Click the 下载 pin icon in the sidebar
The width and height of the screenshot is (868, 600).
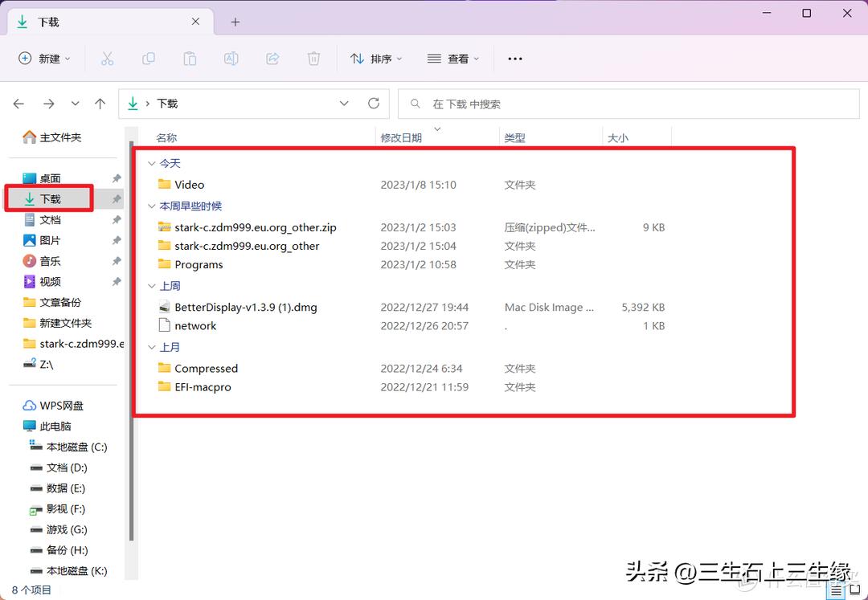(117, 198)
